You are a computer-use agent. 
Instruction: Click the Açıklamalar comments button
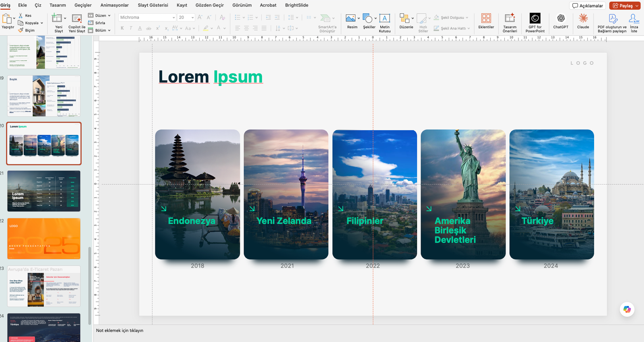pos(588,6)
